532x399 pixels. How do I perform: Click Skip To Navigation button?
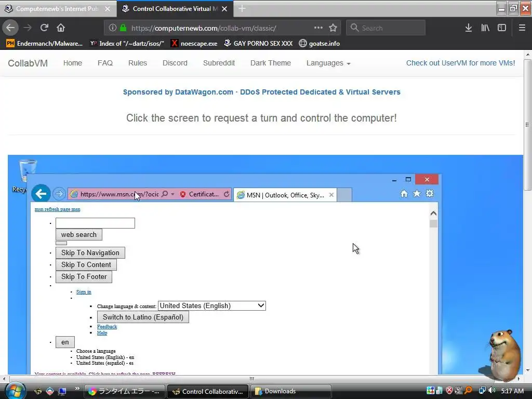[x=90, y=253]
